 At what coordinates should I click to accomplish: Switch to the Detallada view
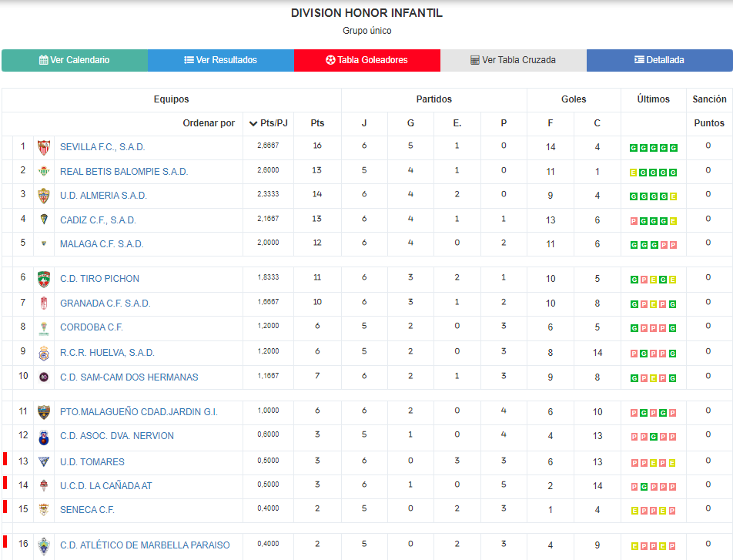660,60
